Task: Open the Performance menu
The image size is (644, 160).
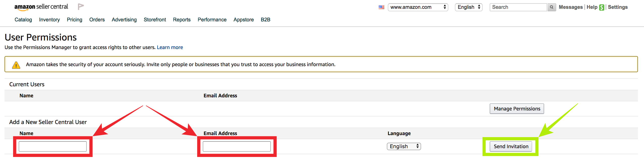Action: point(212,20)
